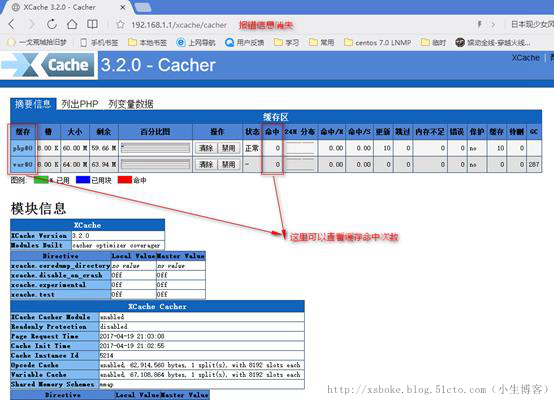554x400 pixels.
Task: Select the 摘要信息 tab
Action: click(33, 104)
